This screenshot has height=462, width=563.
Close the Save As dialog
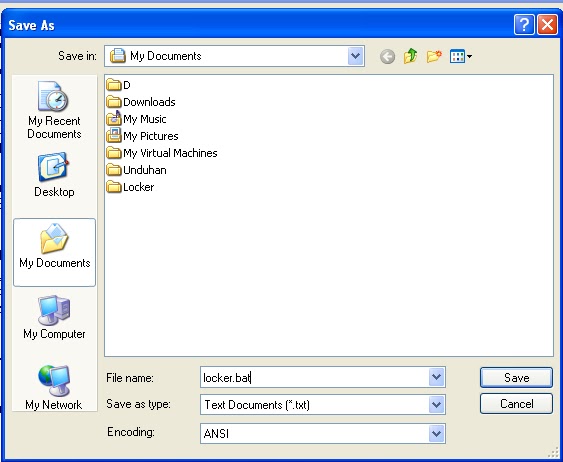coord(547,25)
